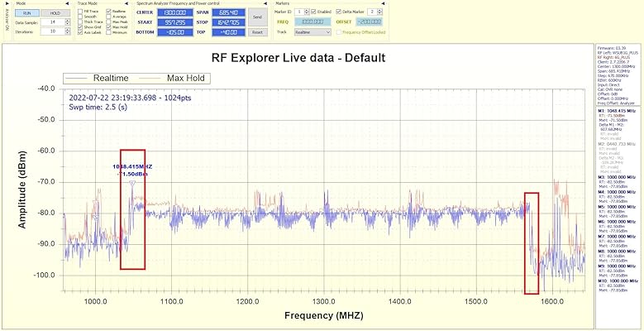Click the Amplitude (dBm) axis title
This screenshot has width=644, height=331.
(x=22, y=190)
